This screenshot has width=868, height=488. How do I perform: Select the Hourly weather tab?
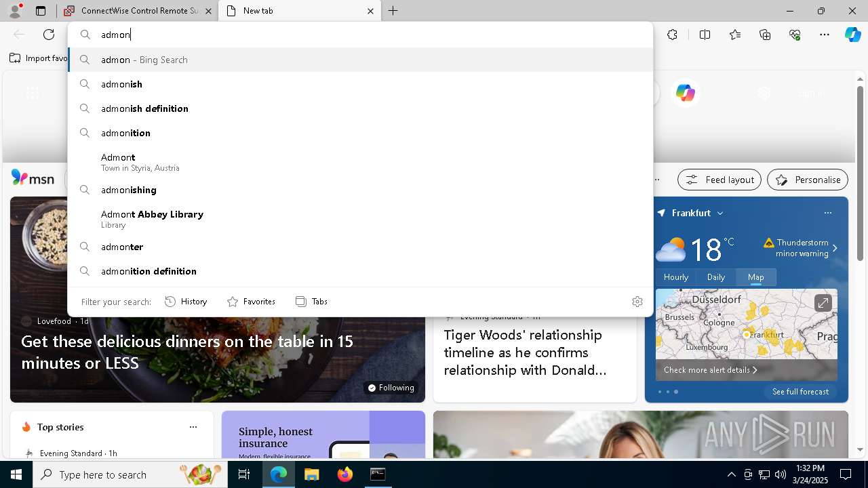676,277
